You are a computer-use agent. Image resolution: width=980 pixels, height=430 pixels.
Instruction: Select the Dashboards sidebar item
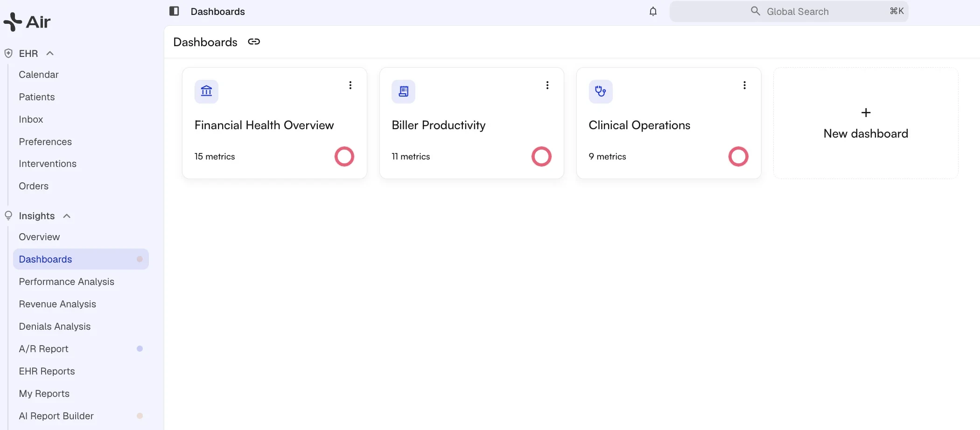pos(81,259)
